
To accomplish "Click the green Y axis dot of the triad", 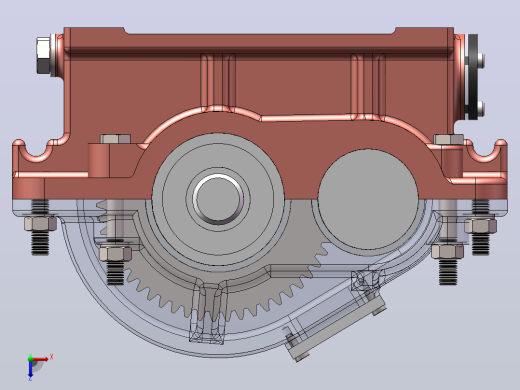I will point(30,359).
